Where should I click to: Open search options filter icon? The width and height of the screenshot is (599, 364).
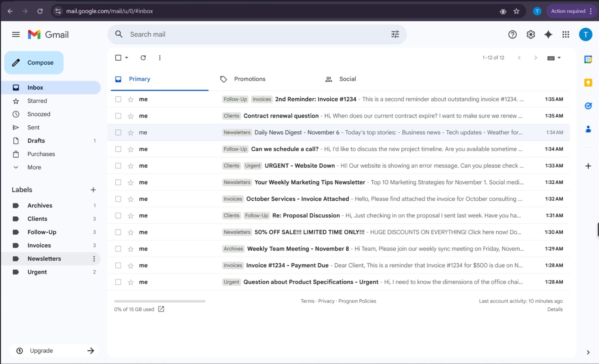pos(395,34)
